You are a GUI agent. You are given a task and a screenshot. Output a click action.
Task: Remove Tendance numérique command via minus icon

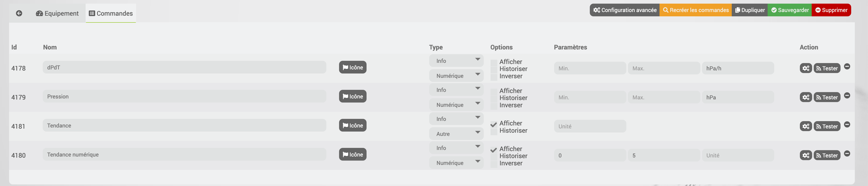(847, 154)
